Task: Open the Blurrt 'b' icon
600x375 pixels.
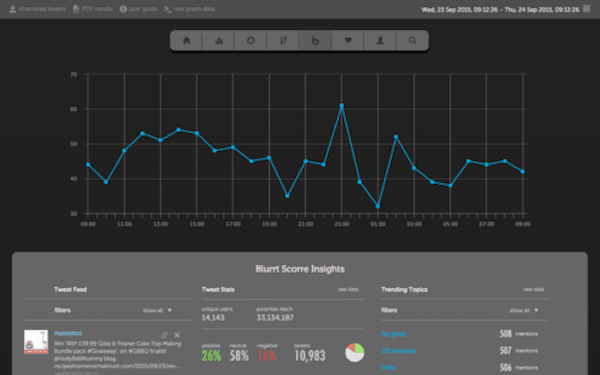Action: point(315,41)
